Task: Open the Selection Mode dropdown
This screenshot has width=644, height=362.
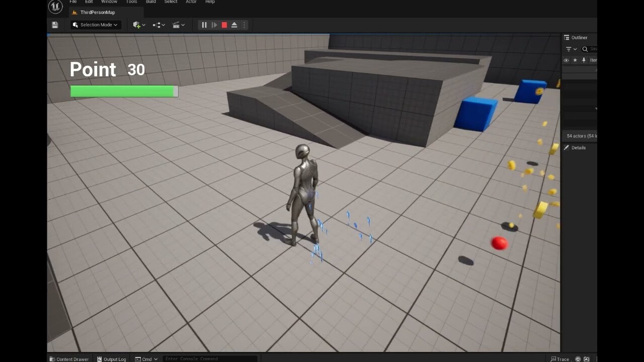Action: (96, 25)
